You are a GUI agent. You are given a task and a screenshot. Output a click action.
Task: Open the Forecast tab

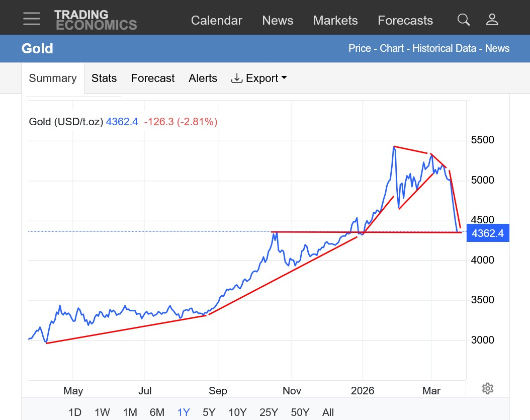153,78
